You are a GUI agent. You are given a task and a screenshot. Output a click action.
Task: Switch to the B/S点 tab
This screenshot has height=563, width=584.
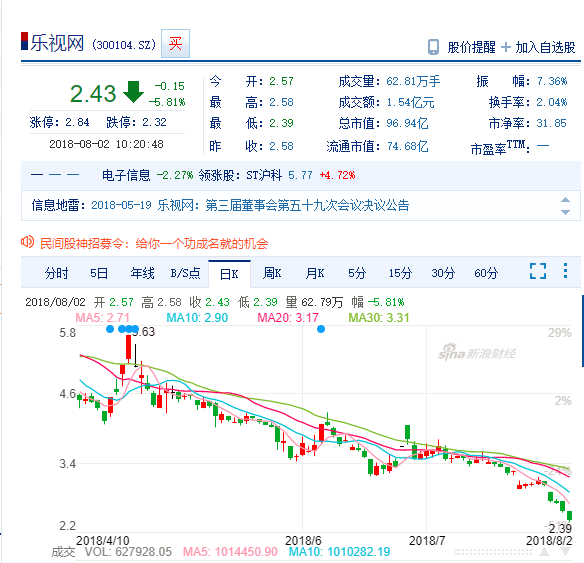tap(185, 273)
